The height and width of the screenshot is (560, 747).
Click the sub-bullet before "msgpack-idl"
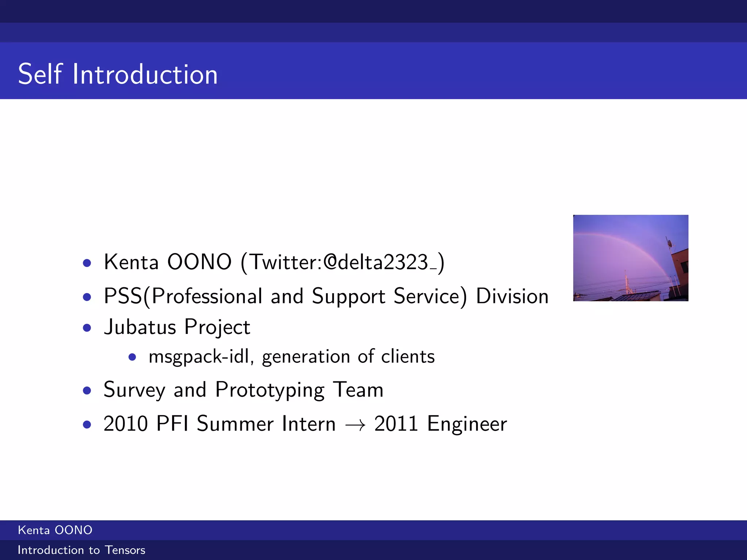pyautogui.click(x=132, y=357)
